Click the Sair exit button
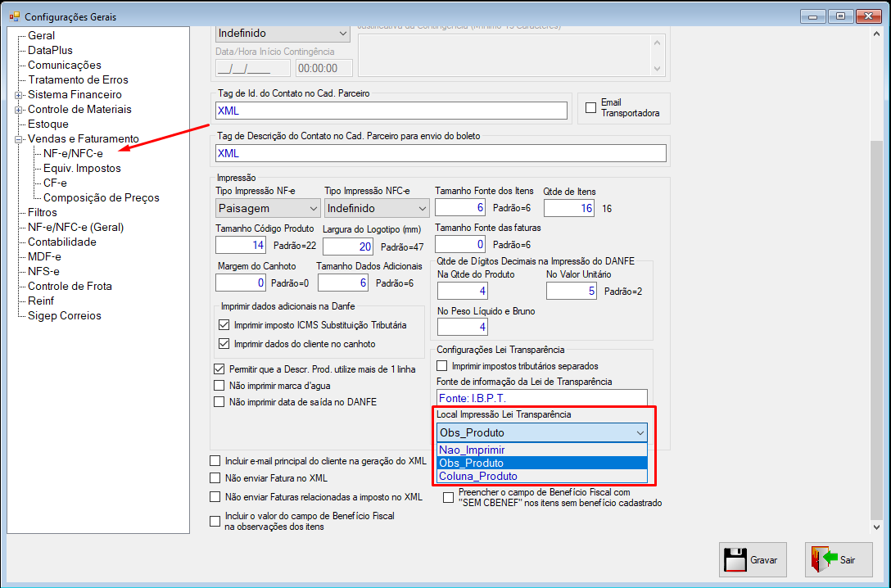Screen dimensions: 891x588 (x=838, y=559)
